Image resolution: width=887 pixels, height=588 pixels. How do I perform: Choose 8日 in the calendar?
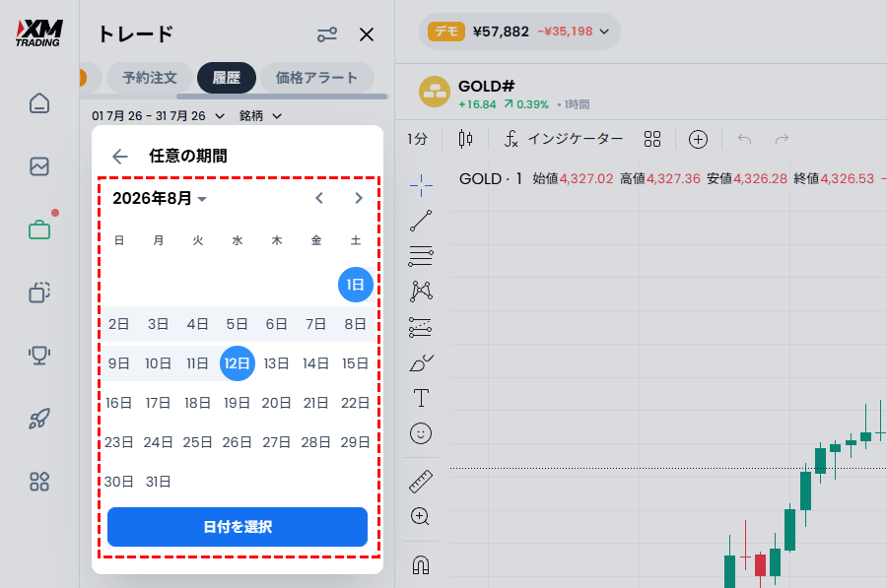click(x=355, y=324)
